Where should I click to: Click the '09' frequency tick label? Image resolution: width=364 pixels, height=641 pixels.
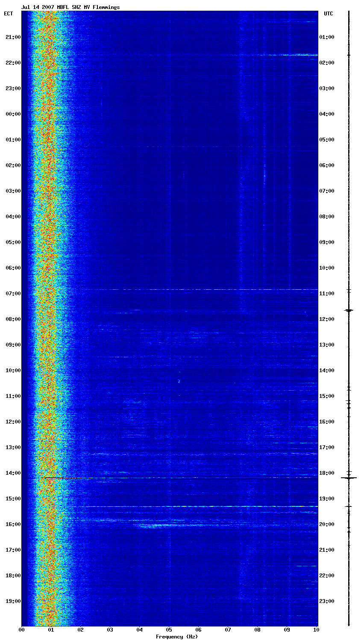coord(287,630)
